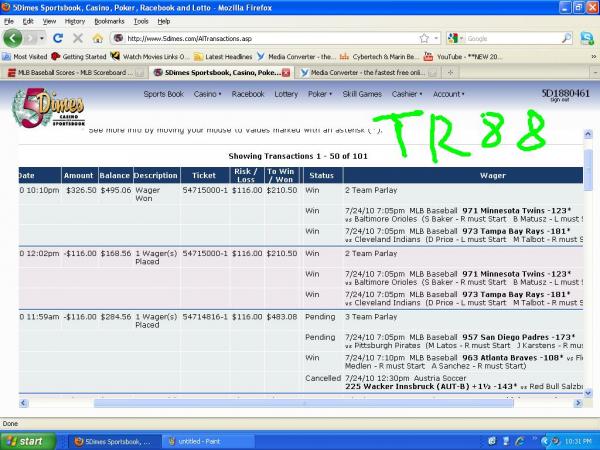This screenshot has height=450, width=600.
Task: Click the Sports Book link
Action: tap(164, 94)
